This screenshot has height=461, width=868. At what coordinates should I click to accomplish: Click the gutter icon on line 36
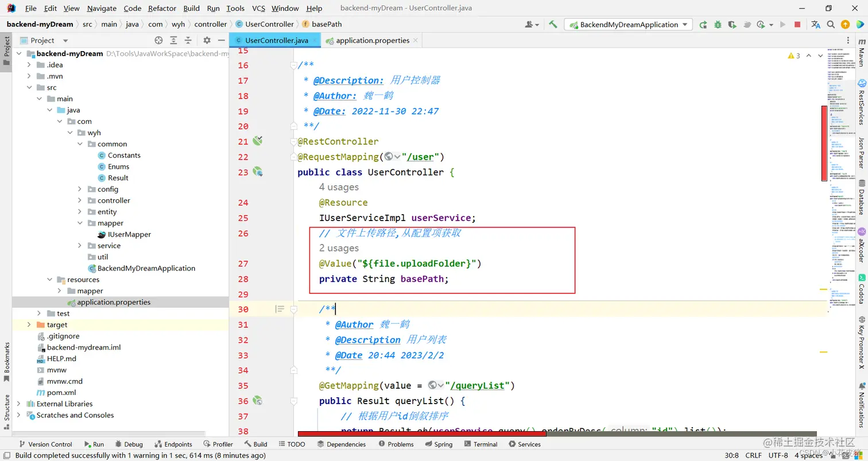coord(257,400)
